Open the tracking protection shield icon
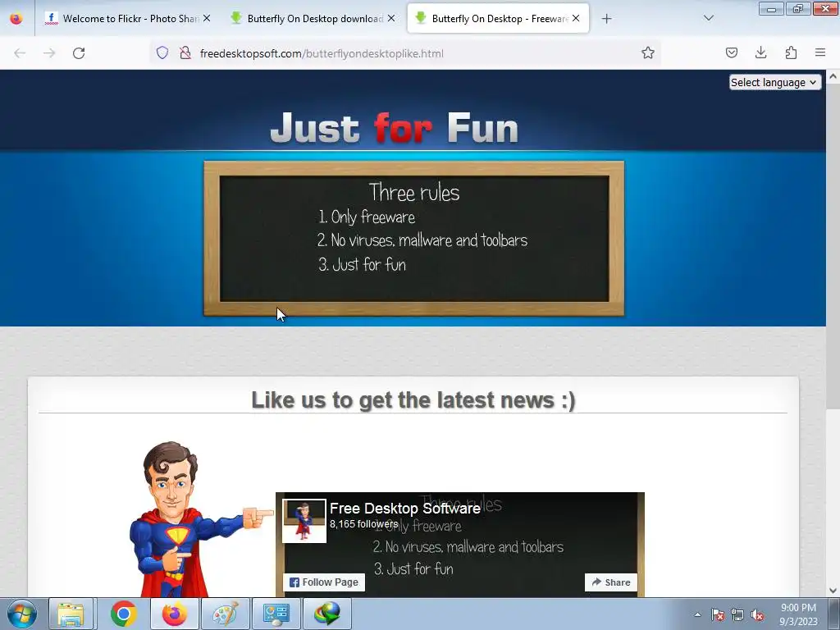 pyautogui.click(x=162, y=52)
